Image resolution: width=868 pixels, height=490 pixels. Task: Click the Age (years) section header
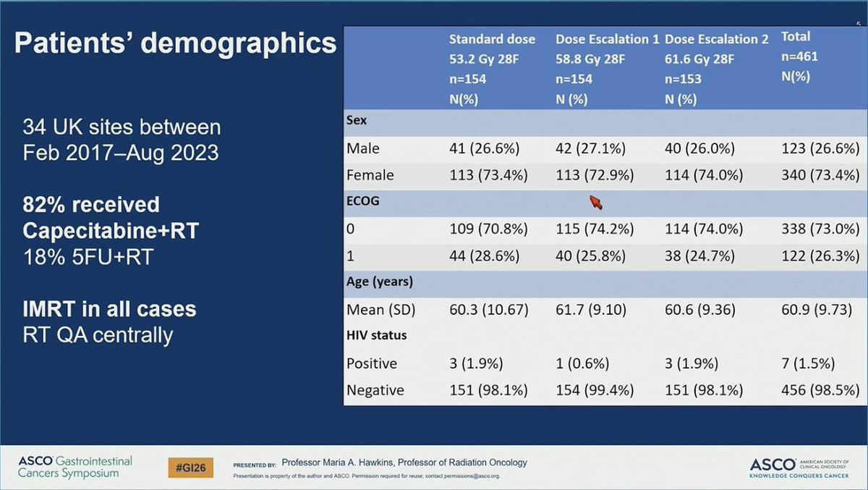pos(380,282)
